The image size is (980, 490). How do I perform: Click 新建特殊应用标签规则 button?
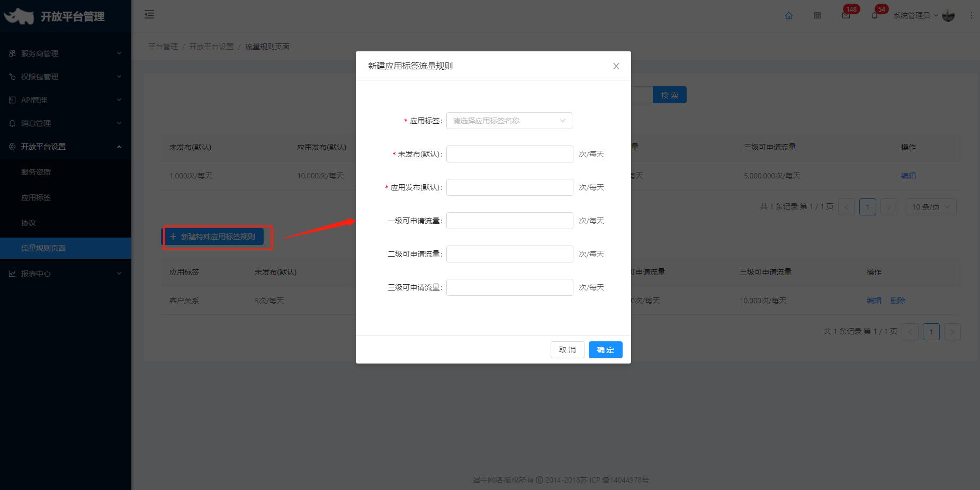[x=213, y=237]
